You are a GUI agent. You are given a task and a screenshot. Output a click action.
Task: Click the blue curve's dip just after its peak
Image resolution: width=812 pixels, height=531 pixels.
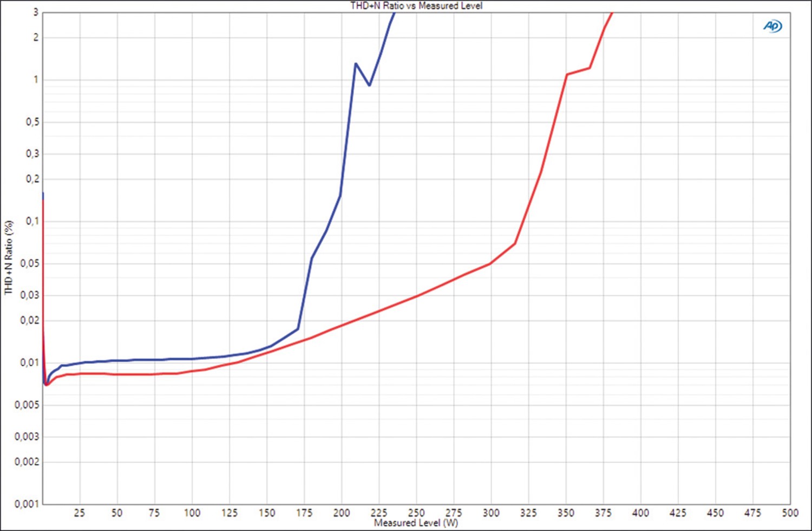pyautogui.click(x=370, y=85)
